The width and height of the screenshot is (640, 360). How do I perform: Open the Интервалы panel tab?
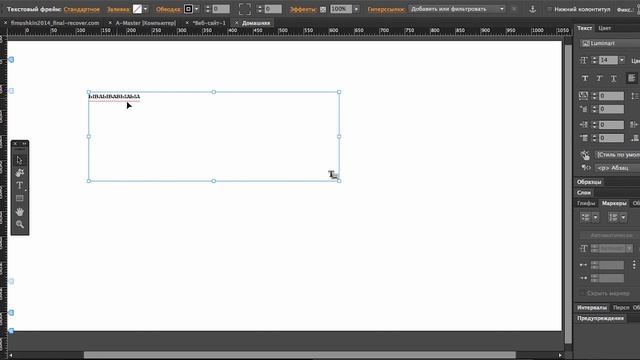pos(592,308)
